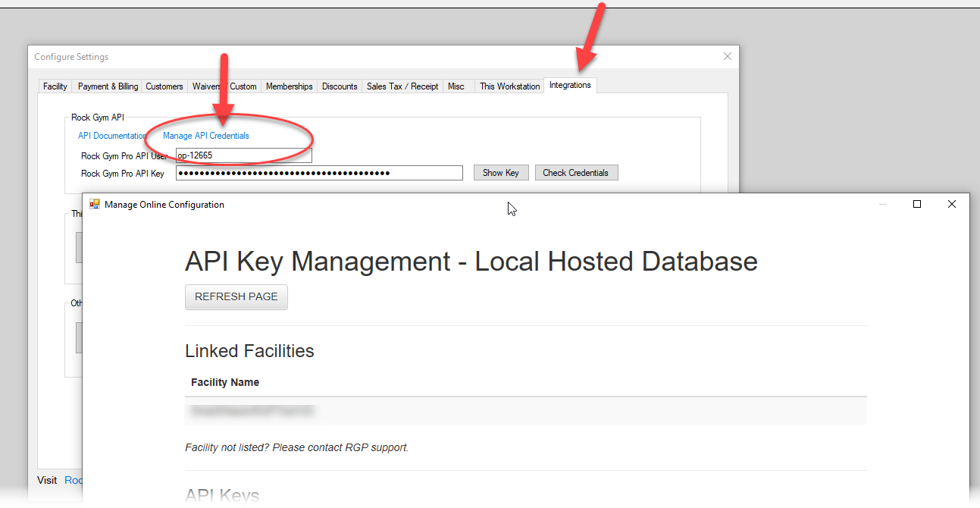Viewport: 980px width, 508px height.
Task: Select the blurred facility name row
Action: [x=526, y=411]
